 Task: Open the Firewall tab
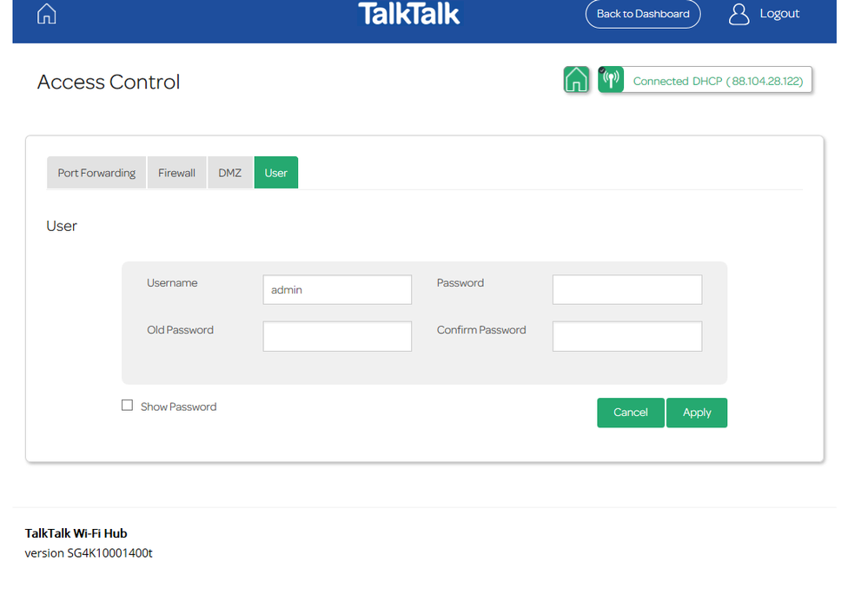coord(176,173)
